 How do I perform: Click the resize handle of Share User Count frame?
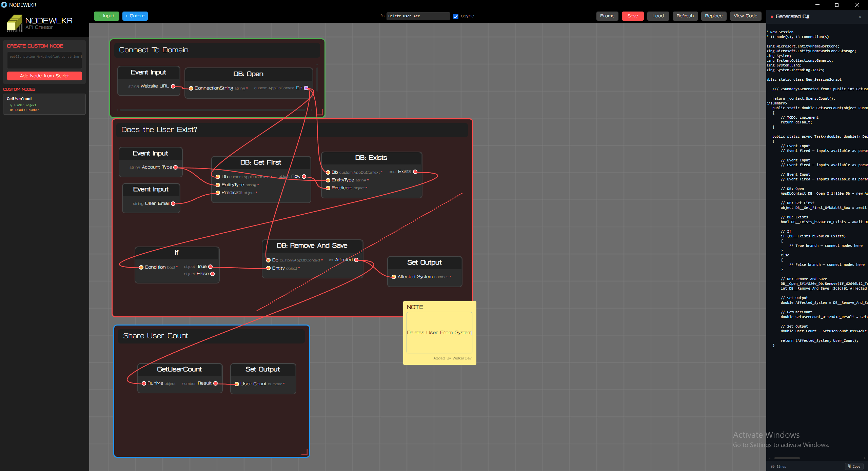pyautogui.click(x=304, y=452)
